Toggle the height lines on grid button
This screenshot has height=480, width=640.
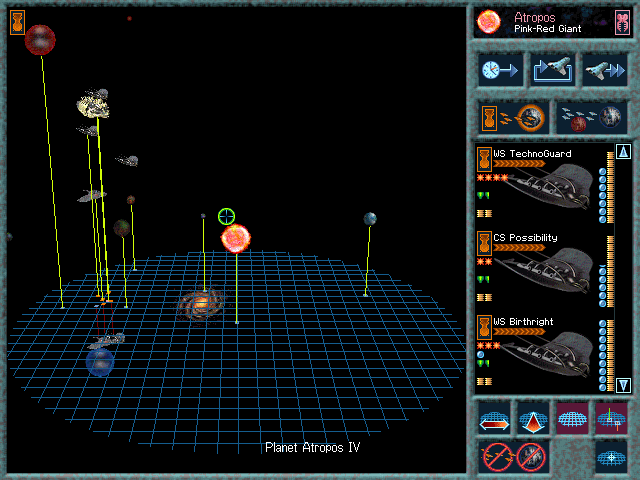pos(611,418)
